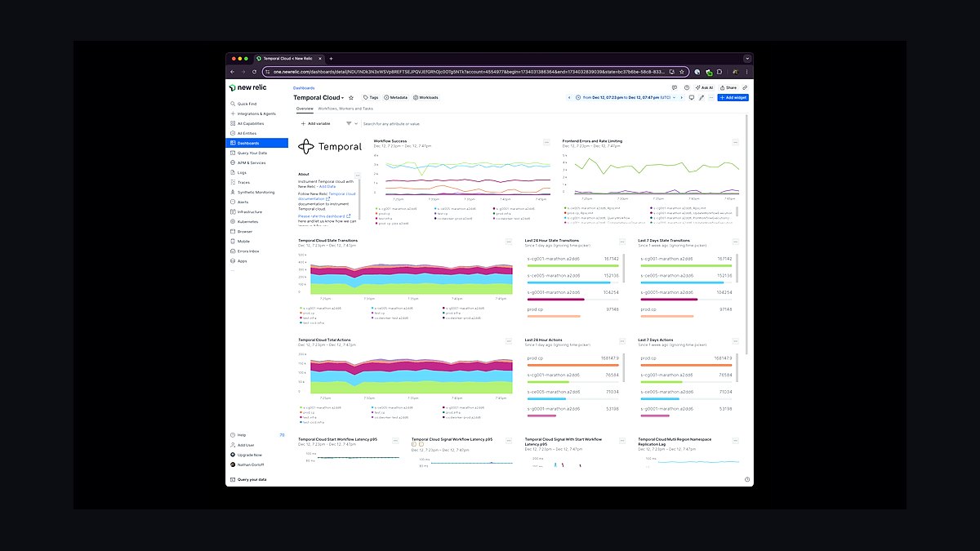The image size is (980, 551).
Task: Open Infrastructure in the sidebar
Action: pos(257,211)
